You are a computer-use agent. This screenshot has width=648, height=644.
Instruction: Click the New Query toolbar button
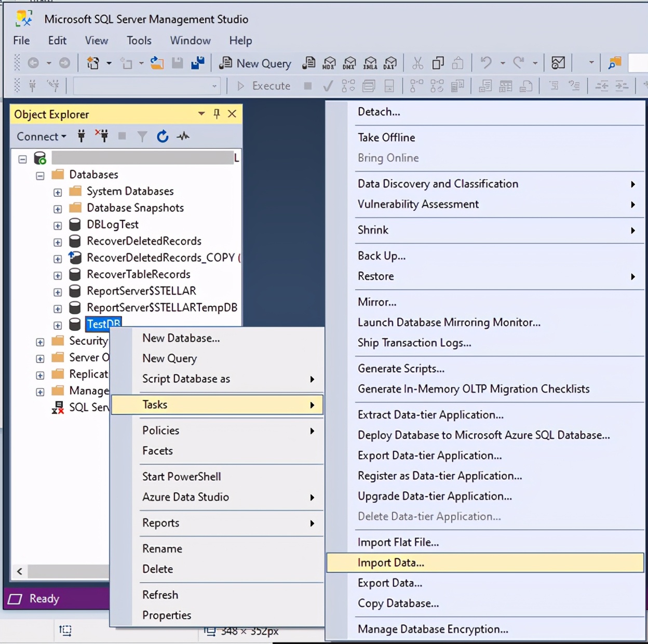(x=255, y=63)
